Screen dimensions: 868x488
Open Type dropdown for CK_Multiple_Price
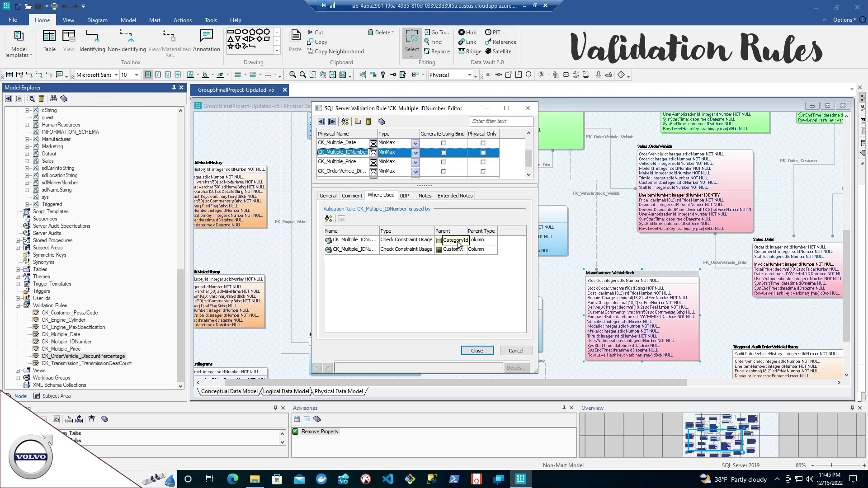415,162
